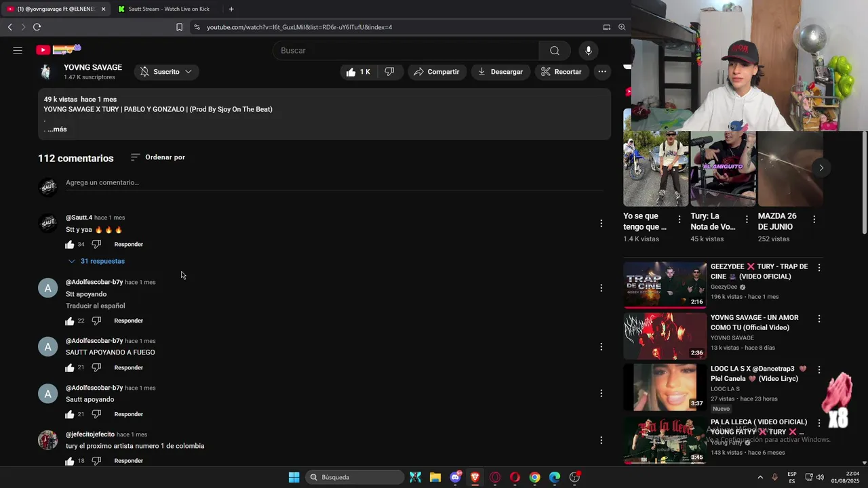Open options for TRAP DE CINE video
This screenshot has width=868, height=488.
pos(818,268)
